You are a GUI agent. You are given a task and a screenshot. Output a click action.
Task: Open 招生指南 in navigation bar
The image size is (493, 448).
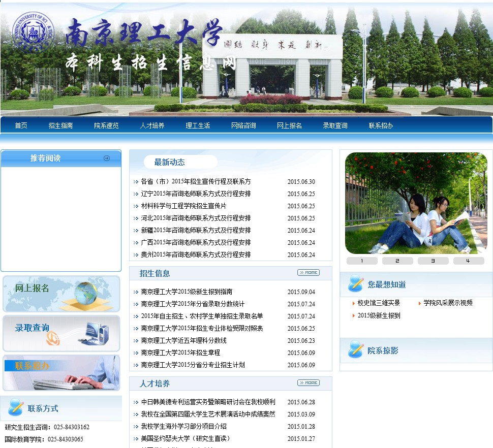click(60, 125)
